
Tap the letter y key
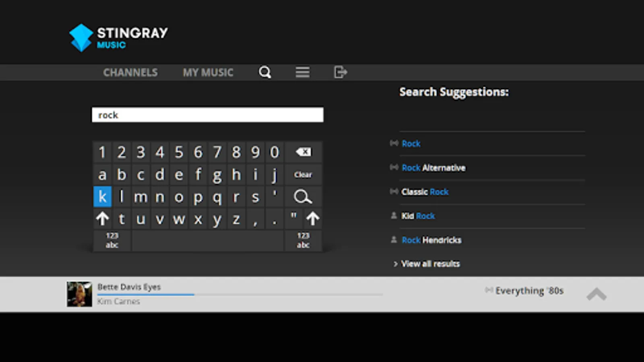(x=217, y=219)
